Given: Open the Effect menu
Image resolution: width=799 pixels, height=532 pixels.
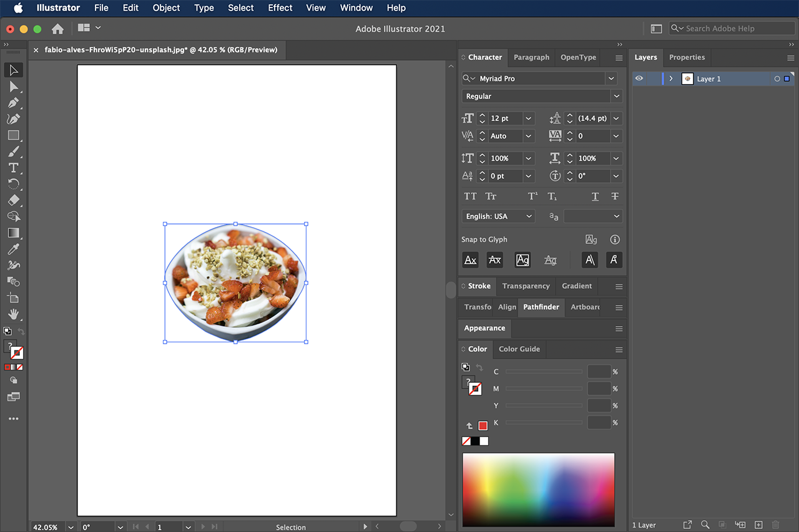Looking at the screenshot, I should (x=280, y=8).
